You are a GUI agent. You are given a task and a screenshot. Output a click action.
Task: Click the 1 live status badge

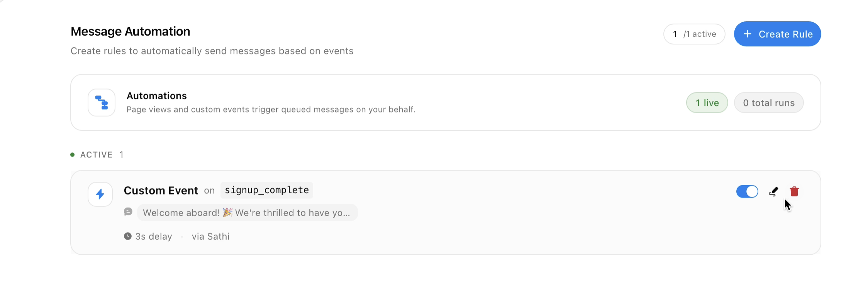pyautogui.click(x=707, y=103)
